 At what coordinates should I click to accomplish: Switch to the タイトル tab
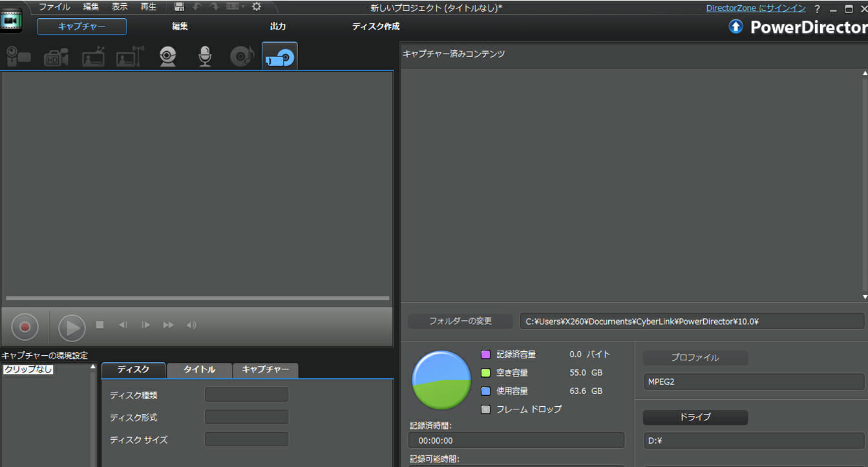tap(199, 369)
